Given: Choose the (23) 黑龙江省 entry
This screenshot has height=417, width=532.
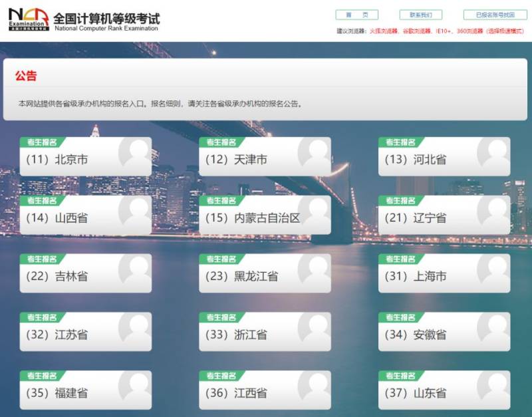Looking at the screenshot, I should click(x=265, y=273).
